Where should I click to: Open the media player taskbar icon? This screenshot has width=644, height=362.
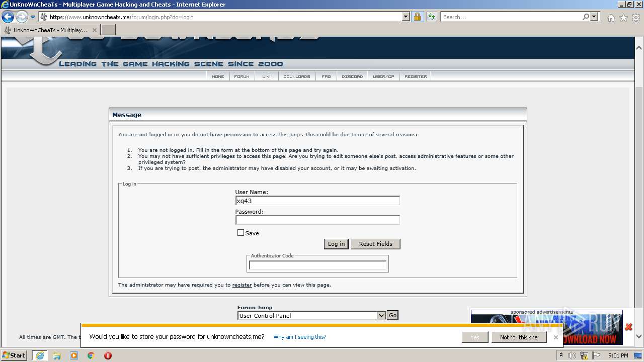pos(74,355)
